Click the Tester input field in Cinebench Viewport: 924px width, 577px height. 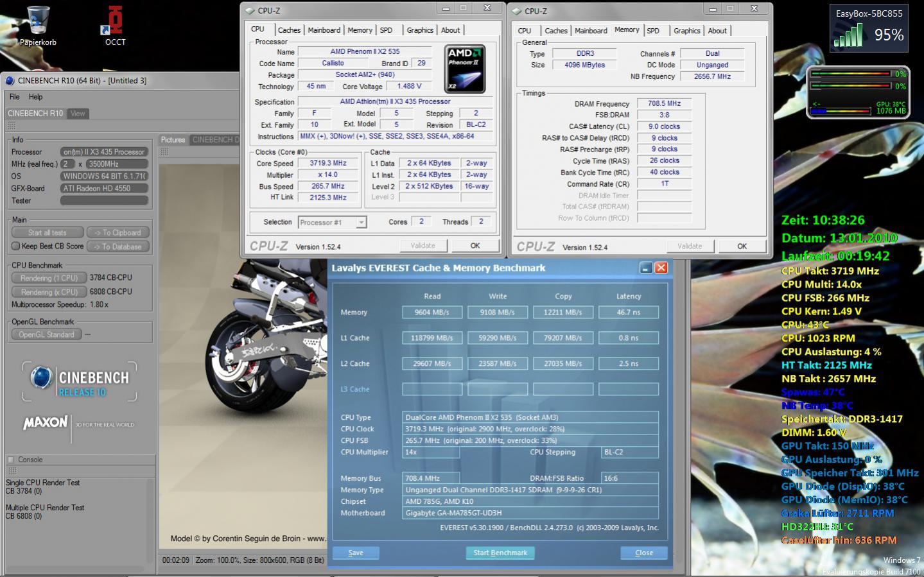[x=105, y=200]
